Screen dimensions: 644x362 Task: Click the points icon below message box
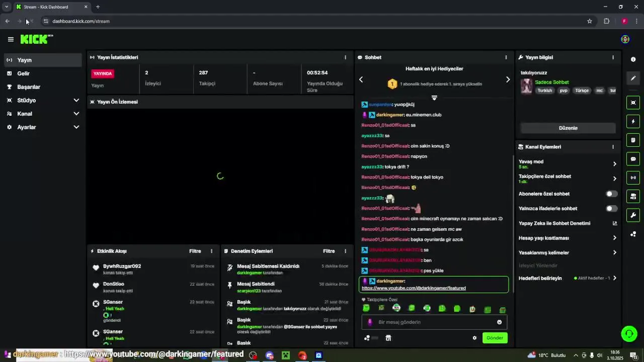coord(367,338)
